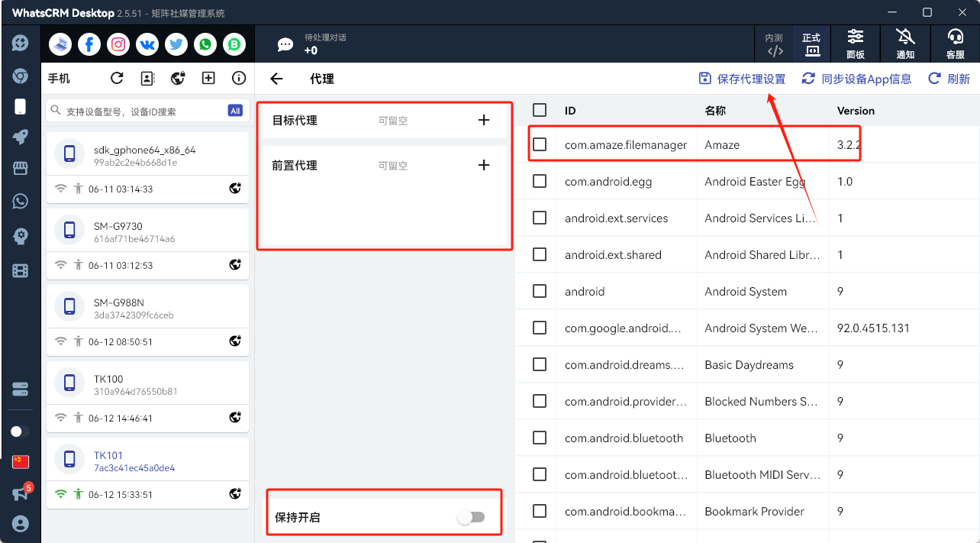Click the device search input field
Screen dimensions: 980x543
coord(141,111)
